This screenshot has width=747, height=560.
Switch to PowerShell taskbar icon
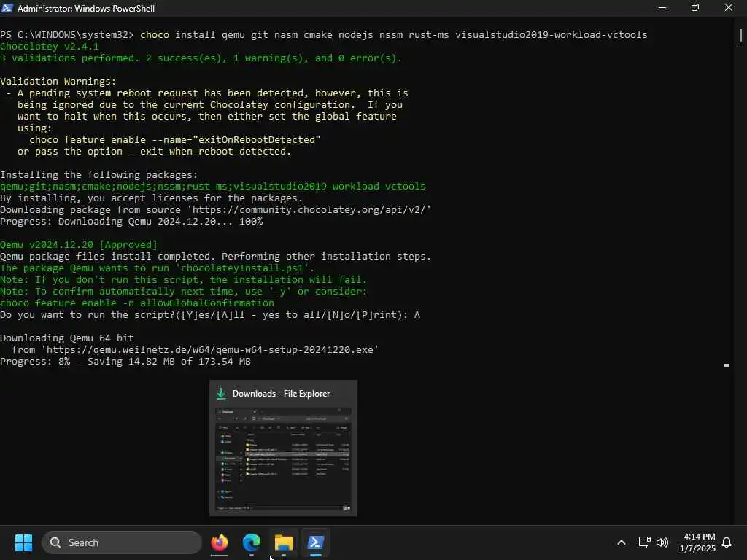point(315,542)
